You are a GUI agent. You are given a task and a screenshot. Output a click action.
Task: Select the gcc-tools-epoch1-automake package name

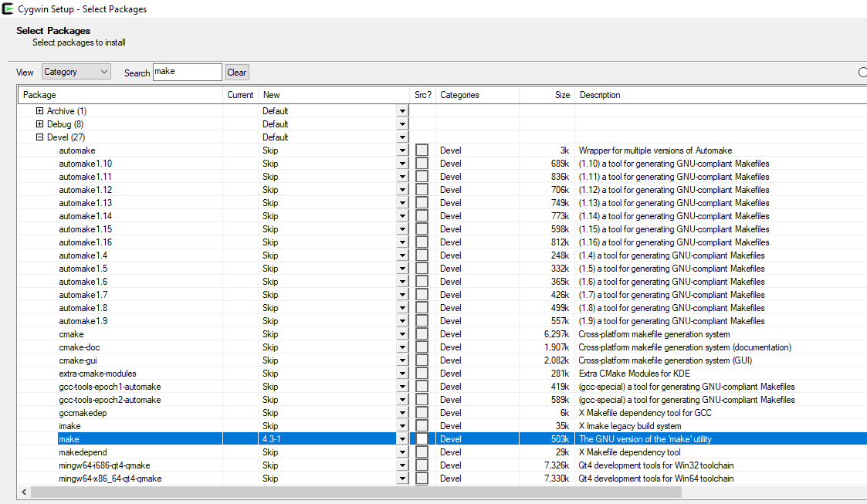click(110, 387)
